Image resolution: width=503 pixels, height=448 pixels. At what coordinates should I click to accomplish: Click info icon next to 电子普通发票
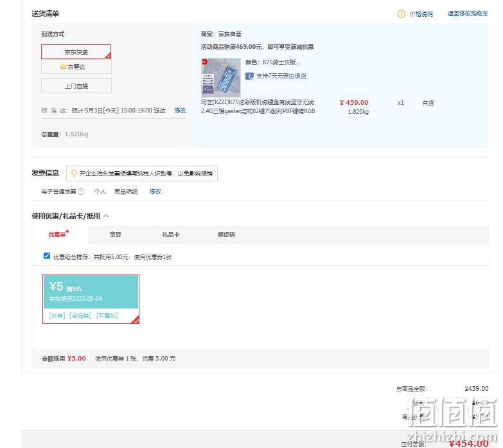(x=81, y=192)
